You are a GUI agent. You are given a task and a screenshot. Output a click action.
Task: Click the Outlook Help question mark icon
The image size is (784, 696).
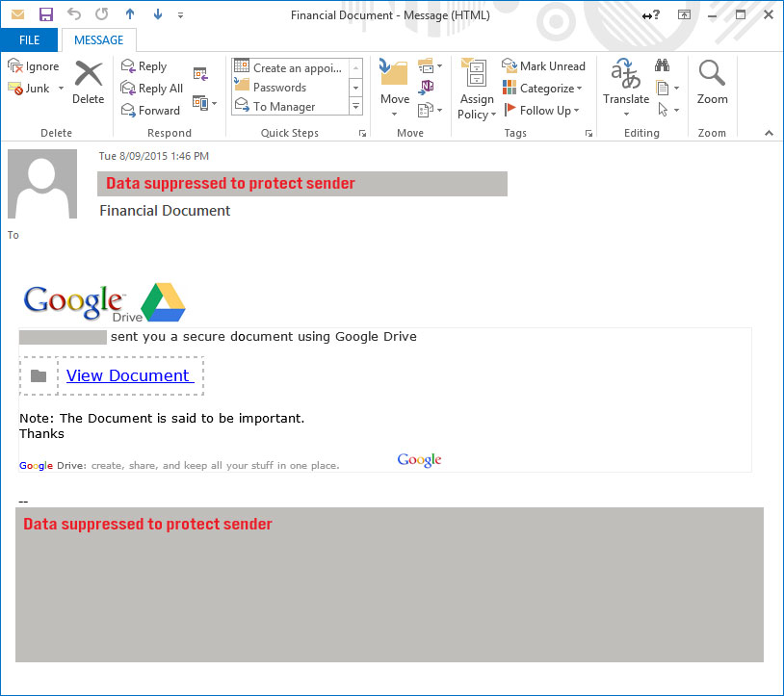click(651, 15)
